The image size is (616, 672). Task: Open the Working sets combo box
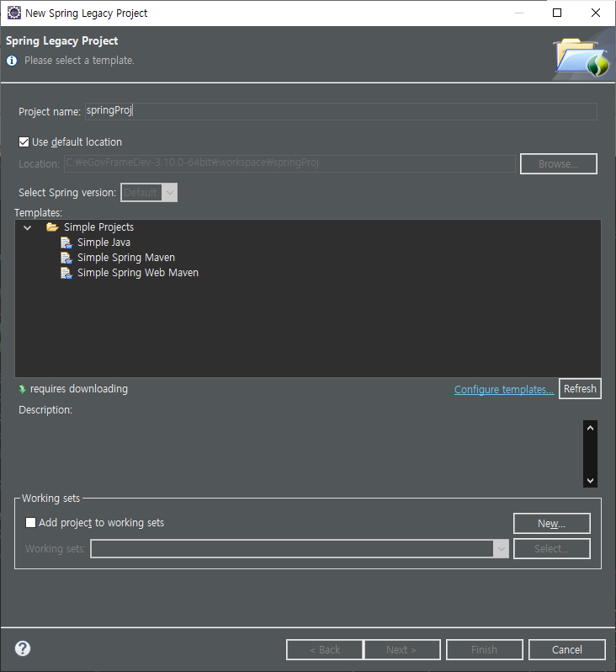pos(300,548)
